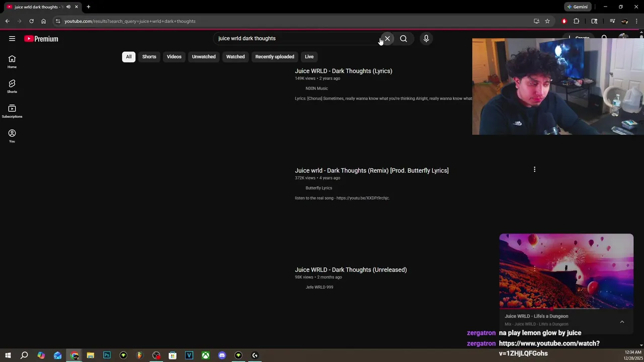Viewport: 644px width, 362px height.
Task: Open Xbox app from the taskbar
Action: [206, 355]
